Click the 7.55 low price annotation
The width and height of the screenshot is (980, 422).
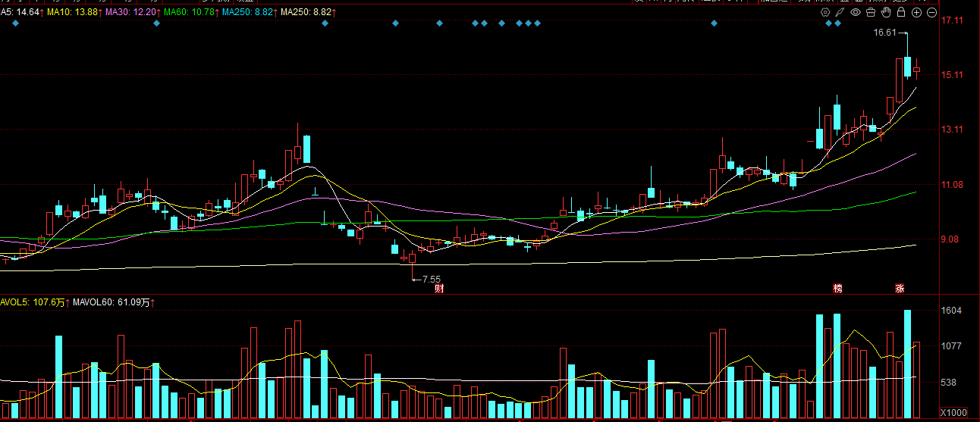pyautogui.click(x=431, y=279)
